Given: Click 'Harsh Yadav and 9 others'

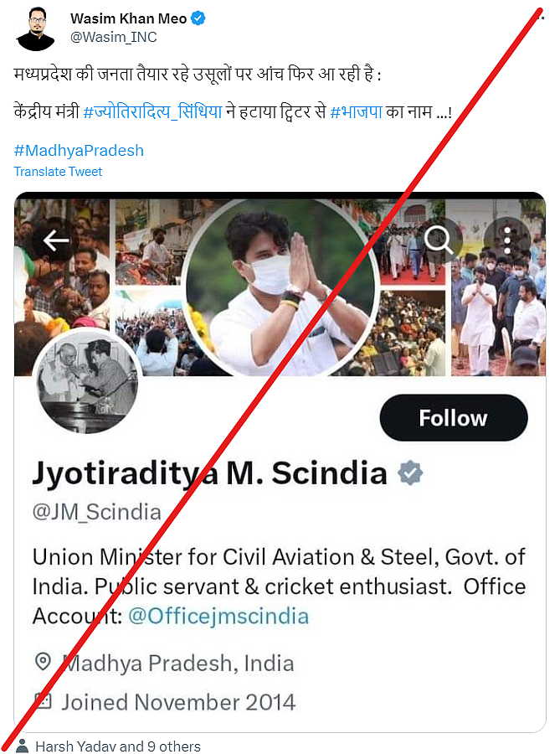Looking at the screenshot, I should coord(118,746).
